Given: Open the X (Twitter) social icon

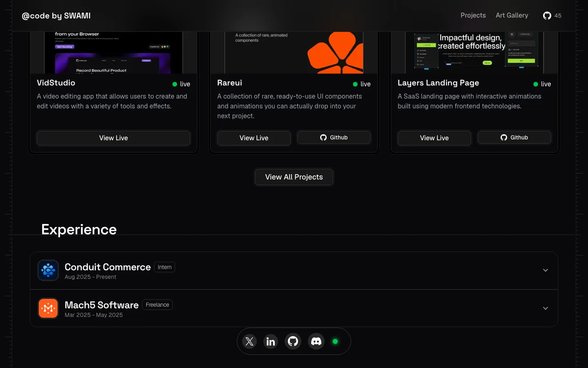Looking at the screenshot, I should (x=249, y=341).
